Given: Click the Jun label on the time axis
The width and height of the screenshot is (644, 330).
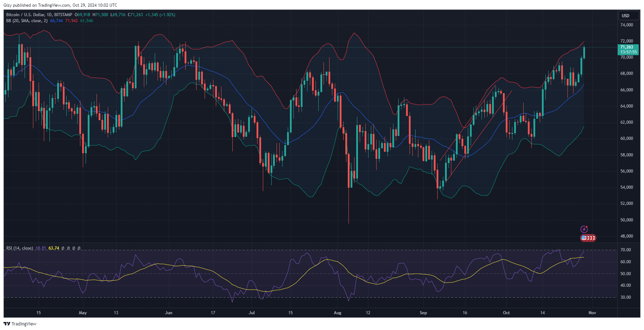Looking at the screenshot, I should [x=169, y=313].
